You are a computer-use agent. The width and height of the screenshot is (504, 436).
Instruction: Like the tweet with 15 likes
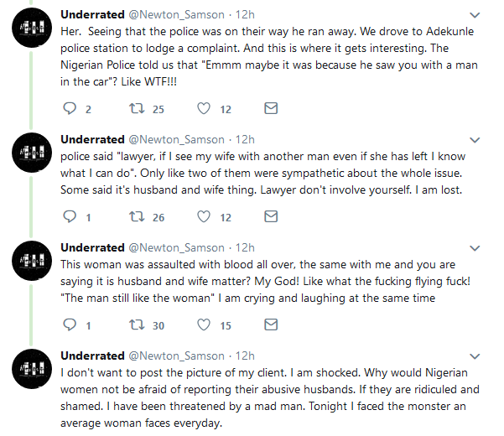(x=203, y=324)
